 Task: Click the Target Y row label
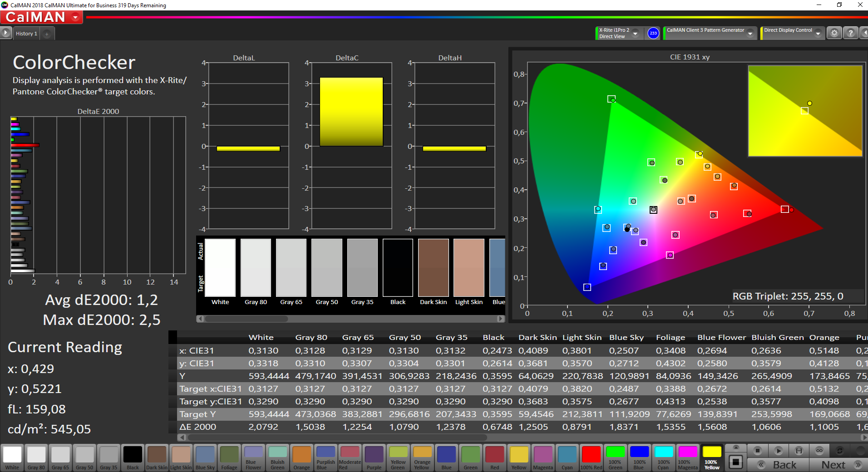click(x=197, y=414)
